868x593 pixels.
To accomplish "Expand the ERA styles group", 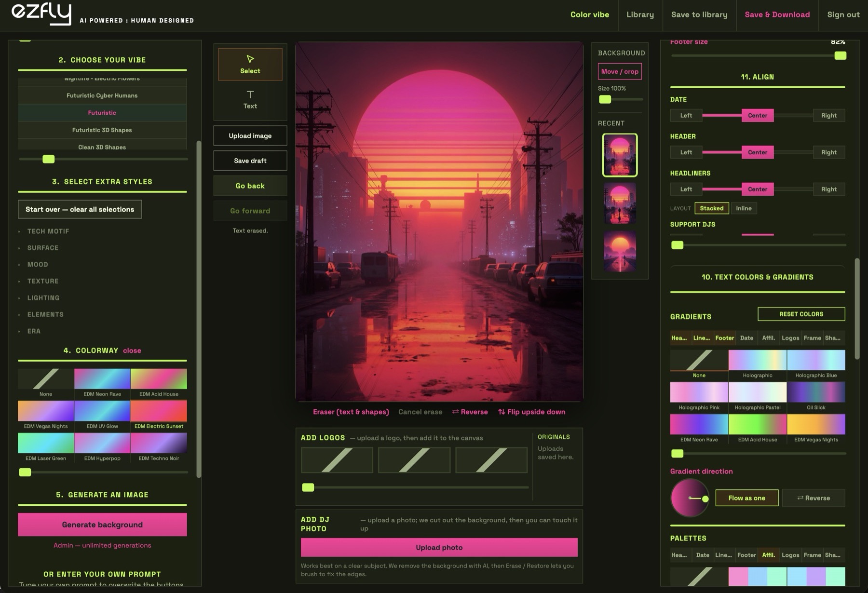I will (x=34, y=331).
